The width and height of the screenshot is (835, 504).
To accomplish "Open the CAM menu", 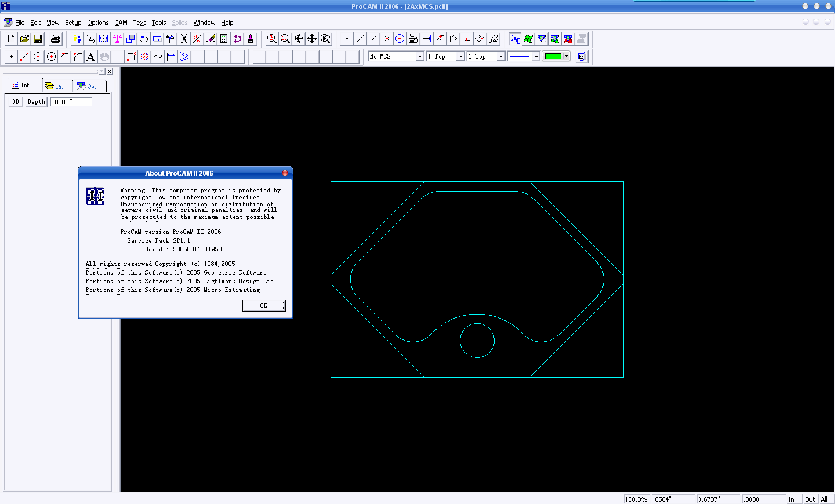I will [121, 23].
